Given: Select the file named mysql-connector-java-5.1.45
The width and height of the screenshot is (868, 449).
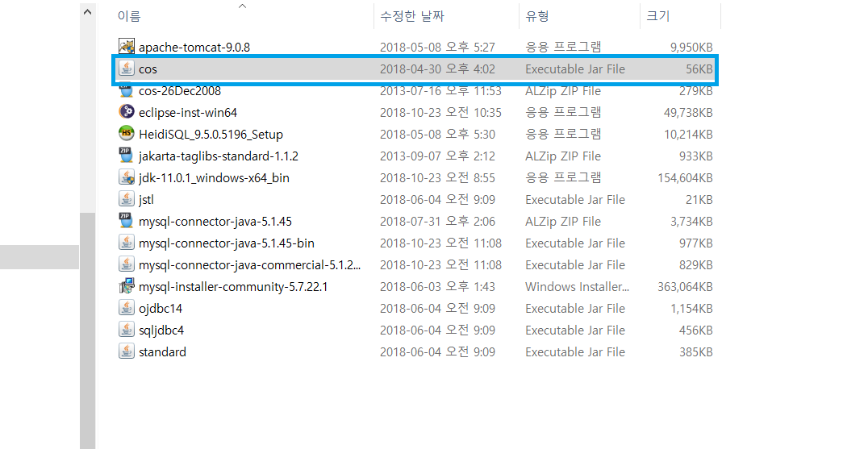Looking at the screenshot, I should pyautogui.click(x=215, y=221).
